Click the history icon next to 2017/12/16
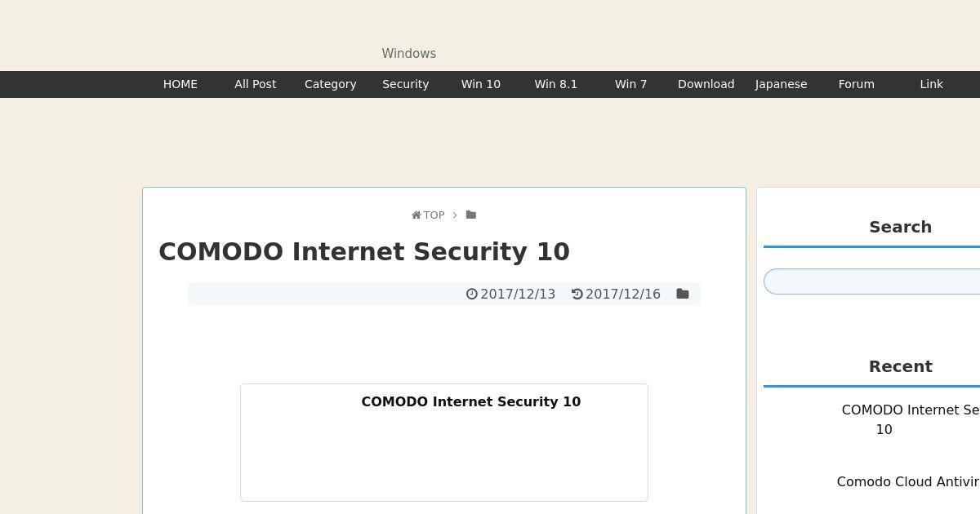 coord(577,294)
